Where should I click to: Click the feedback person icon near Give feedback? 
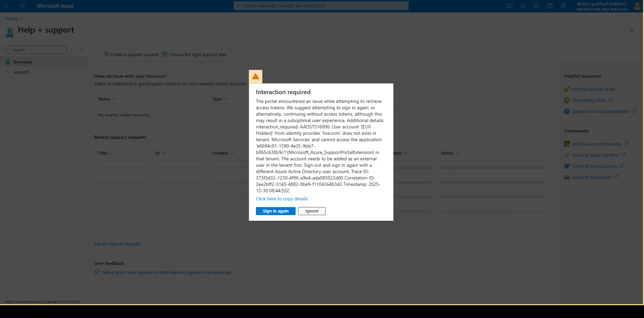pyautogui.click(x=97, y=272)
